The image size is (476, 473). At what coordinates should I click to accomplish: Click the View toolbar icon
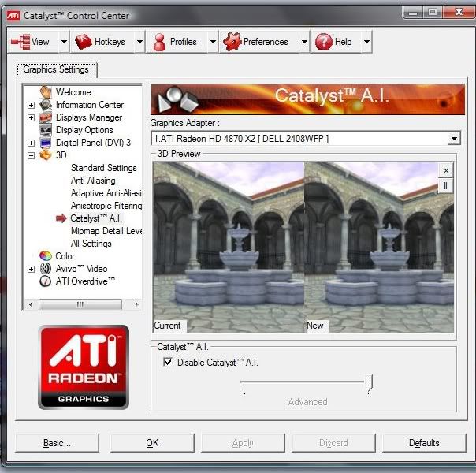pos(20,42)
